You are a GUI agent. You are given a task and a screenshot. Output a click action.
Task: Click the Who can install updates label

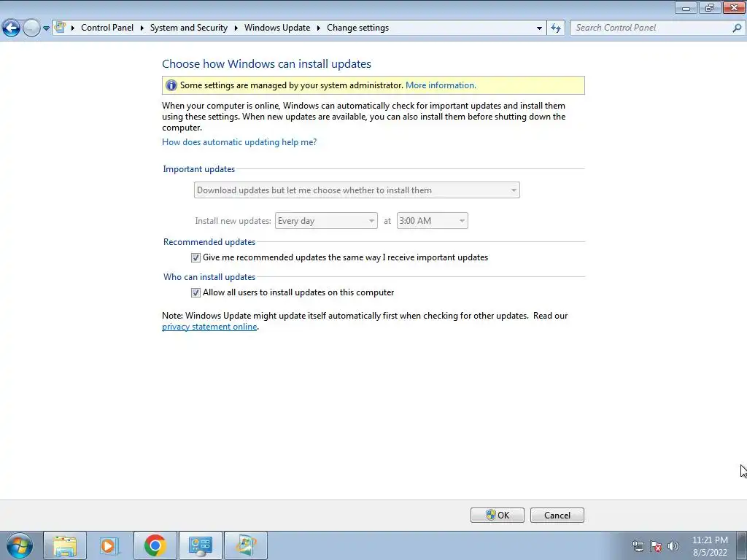[209, 277]
